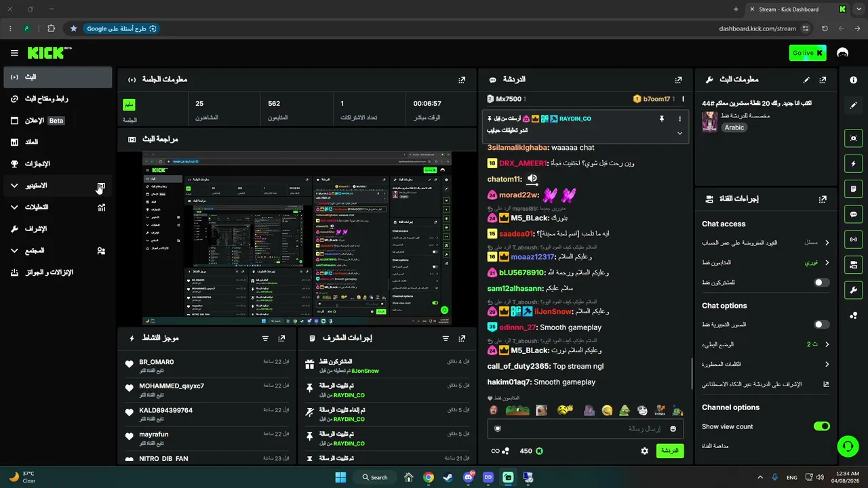868x488 pixels.
Task: Toggle chat bubble widget icon in sidebar
Action: click(854, 214)
